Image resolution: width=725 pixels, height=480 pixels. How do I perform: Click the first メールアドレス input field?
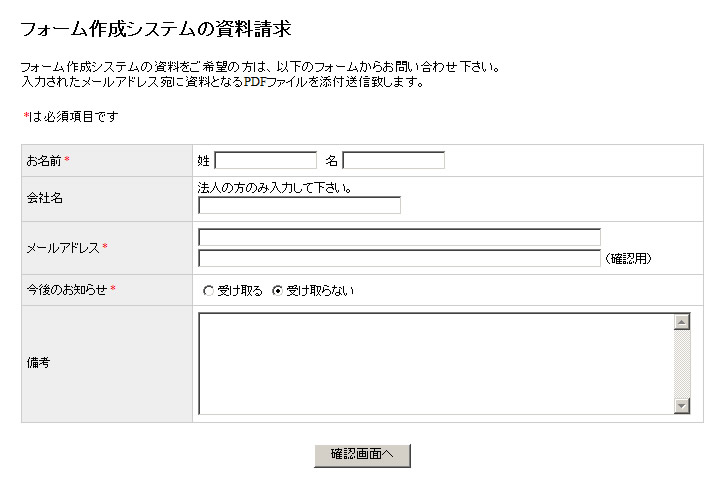click(x=399, y=237)
